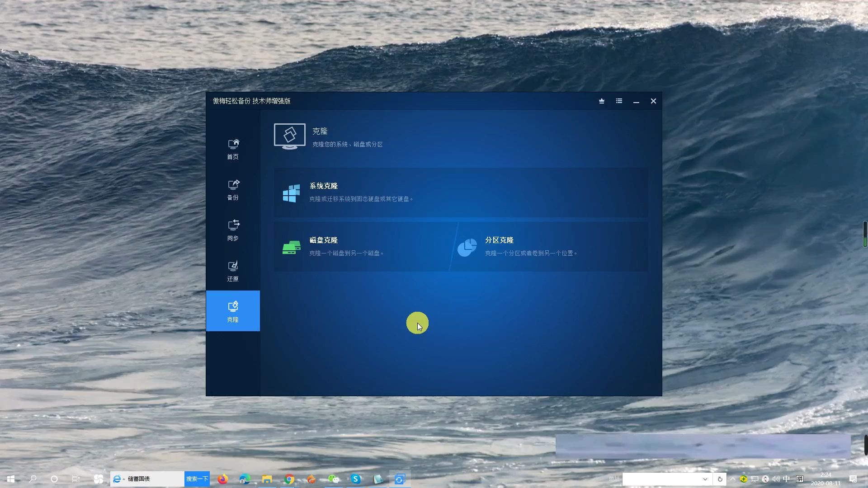The width and height of the screenshot is (868, 488).
Task: Open the Windows Start menu
Action: point(11,479)
